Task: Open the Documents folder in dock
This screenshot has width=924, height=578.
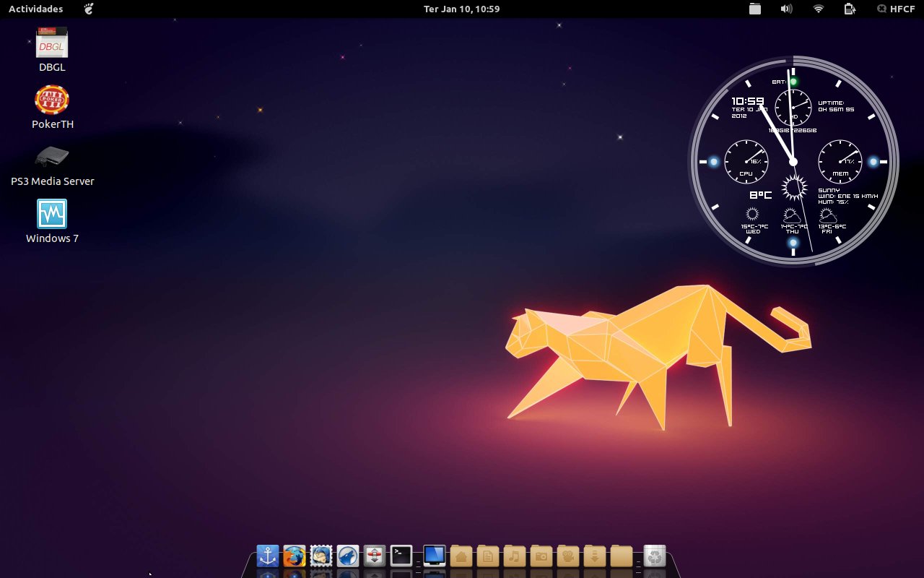Action: click(488, 556)
